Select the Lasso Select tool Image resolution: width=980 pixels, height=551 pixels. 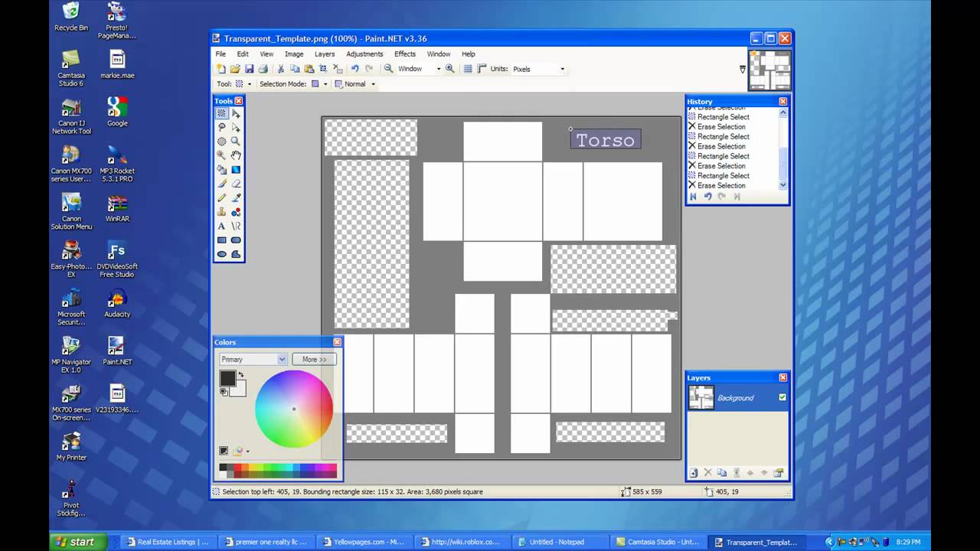pos(221,127)
